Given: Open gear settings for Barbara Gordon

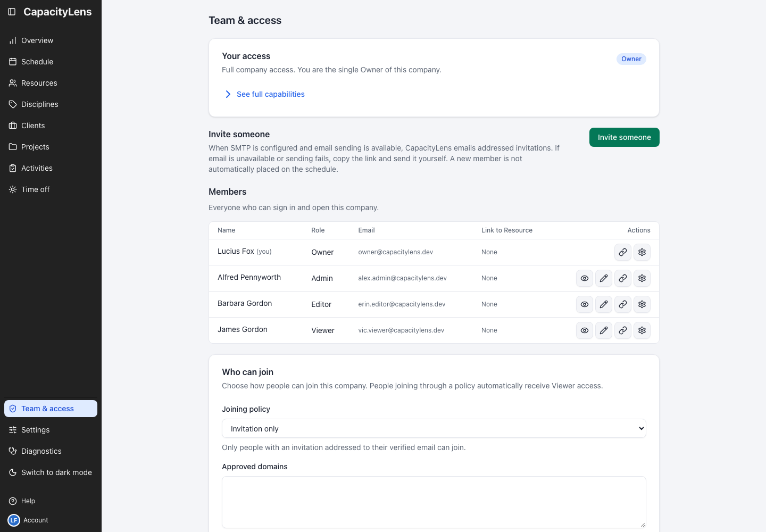Looking at the screenshot, I should tap(642, 304).
